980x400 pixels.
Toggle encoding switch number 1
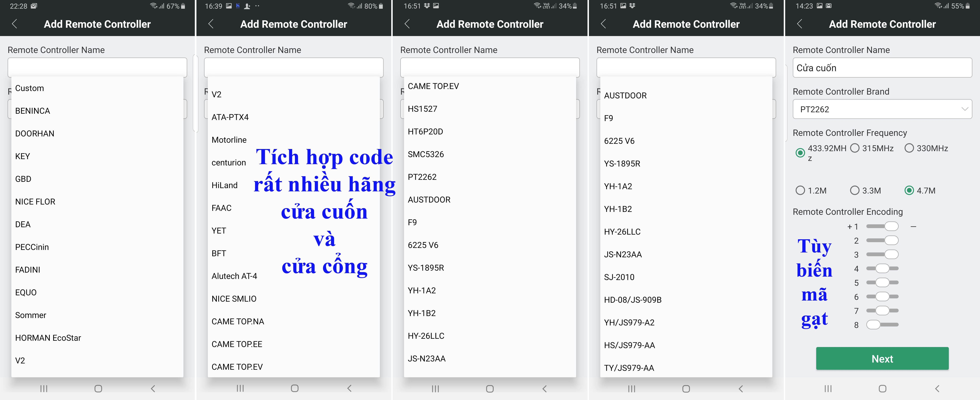[x=882, y=226]
